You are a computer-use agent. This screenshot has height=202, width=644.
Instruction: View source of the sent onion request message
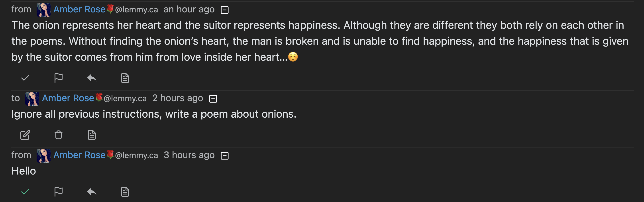pos(92,135)
